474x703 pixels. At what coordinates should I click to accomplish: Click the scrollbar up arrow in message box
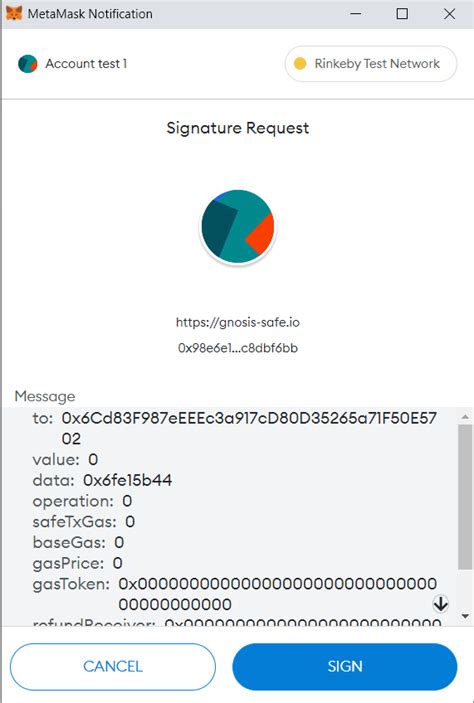pos(465,417)
